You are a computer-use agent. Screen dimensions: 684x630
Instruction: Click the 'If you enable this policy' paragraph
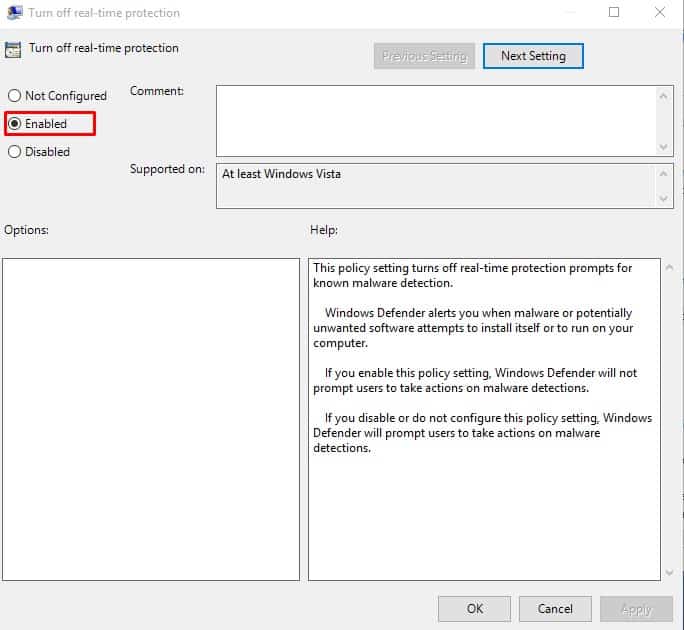pos(475,380)
